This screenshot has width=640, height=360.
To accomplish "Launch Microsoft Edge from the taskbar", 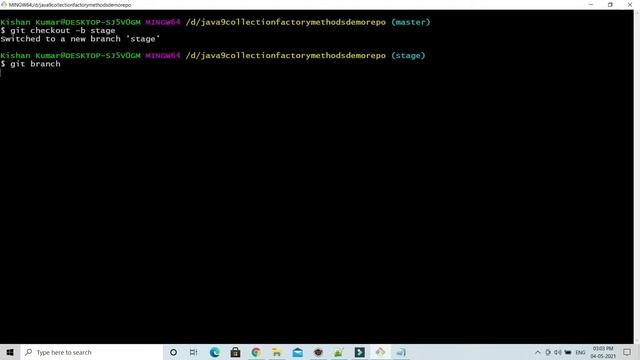I will click(215, 352).
